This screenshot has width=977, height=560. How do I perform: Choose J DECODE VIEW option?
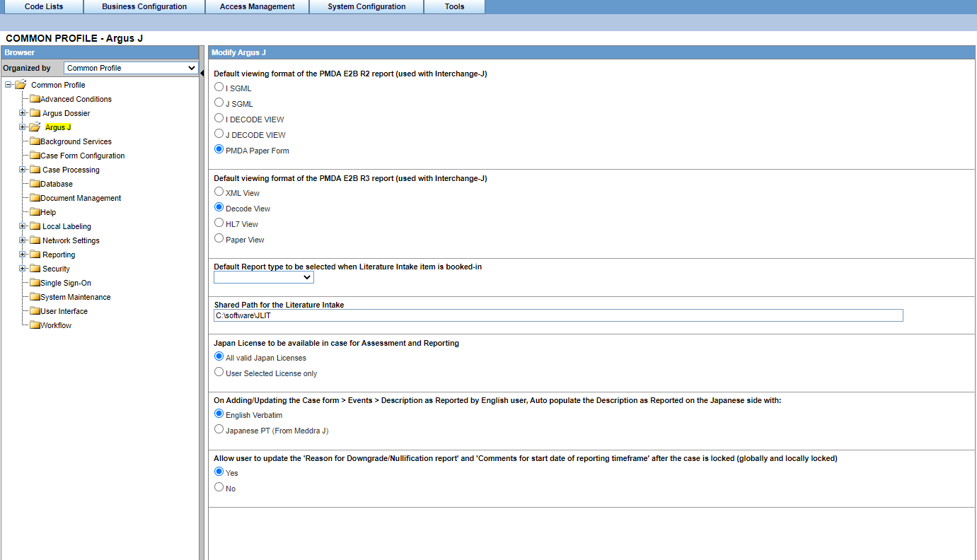pyautogui.click(x=219, y=134)
